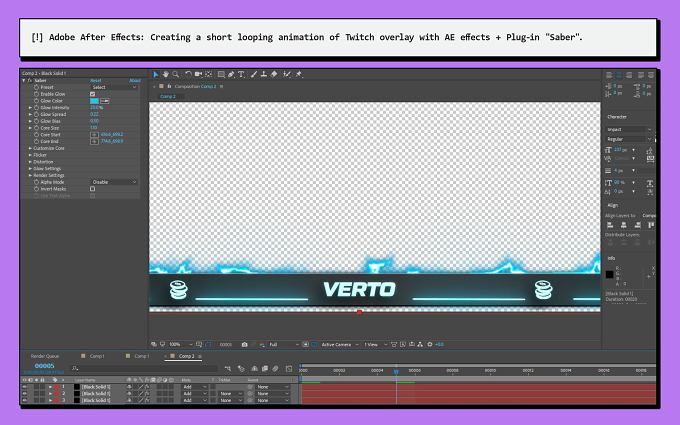Viewport: 680px width, 425px height.
Task: Toggle transparency grid button in viewer
Action: tap(314, 344)
